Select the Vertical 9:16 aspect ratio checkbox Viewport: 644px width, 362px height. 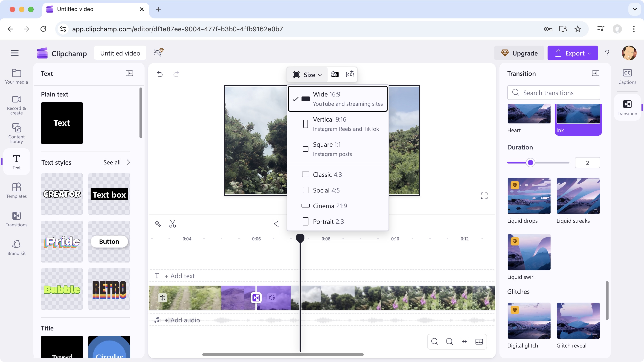tap(305, 124)
